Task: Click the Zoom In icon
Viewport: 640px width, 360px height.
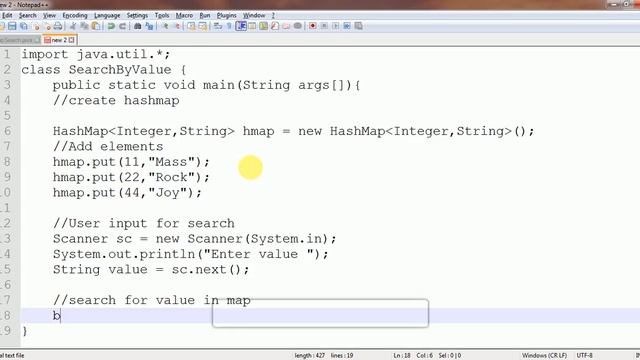Action: click(x=165, y=26)
